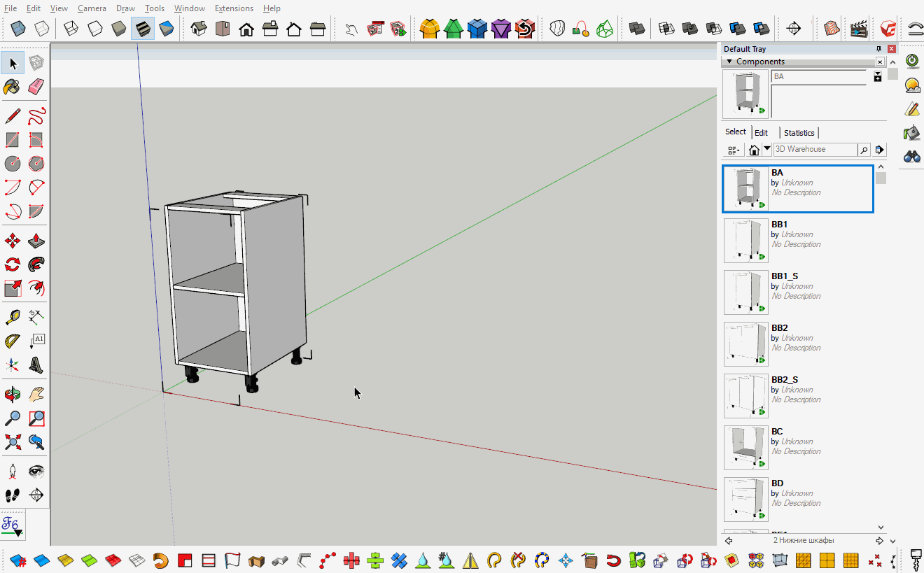This screenshot has height=573, width=924.
Task: Activate the Paint Bucket tool
Action: [12, 87]
